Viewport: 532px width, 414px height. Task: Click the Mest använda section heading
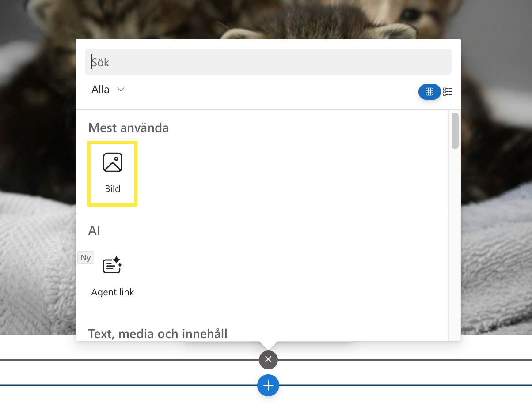pos(129,128)
